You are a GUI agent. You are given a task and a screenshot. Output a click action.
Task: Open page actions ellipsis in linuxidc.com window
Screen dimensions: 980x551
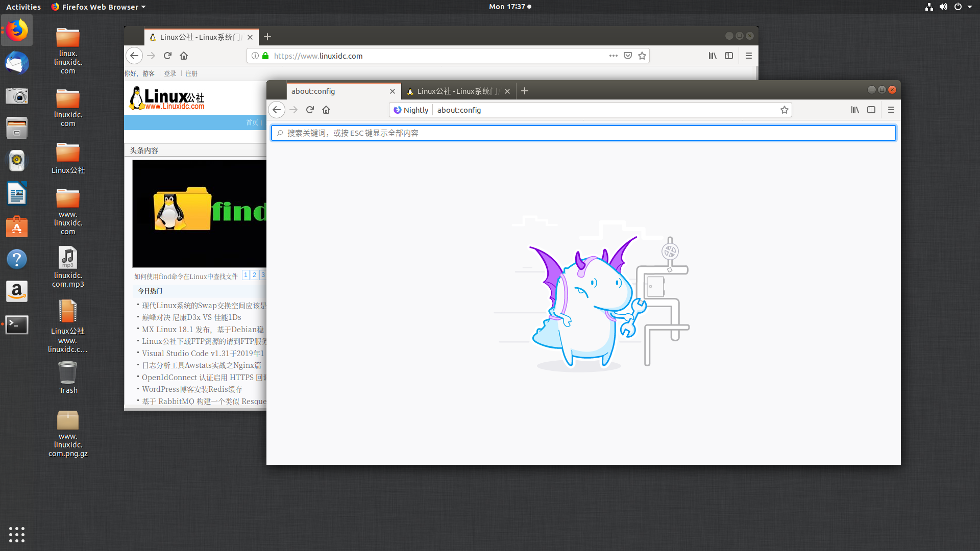click(614, 56)
